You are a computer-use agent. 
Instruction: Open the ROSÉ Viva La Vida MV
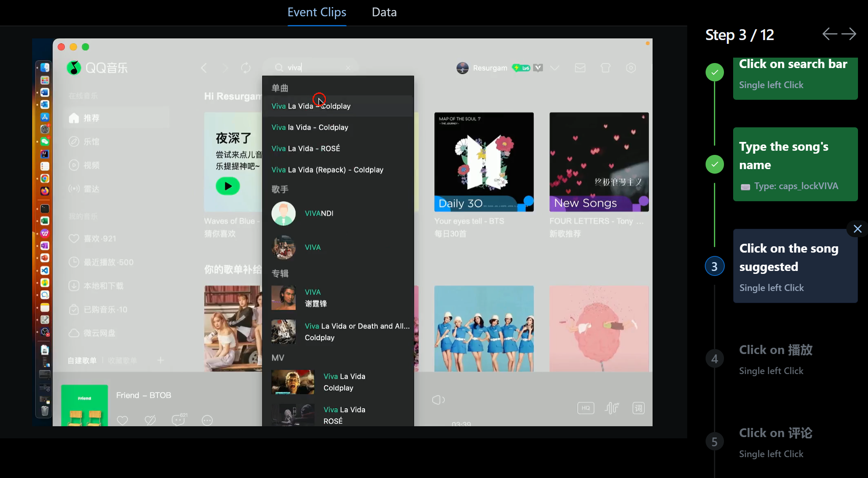point(338,415)
